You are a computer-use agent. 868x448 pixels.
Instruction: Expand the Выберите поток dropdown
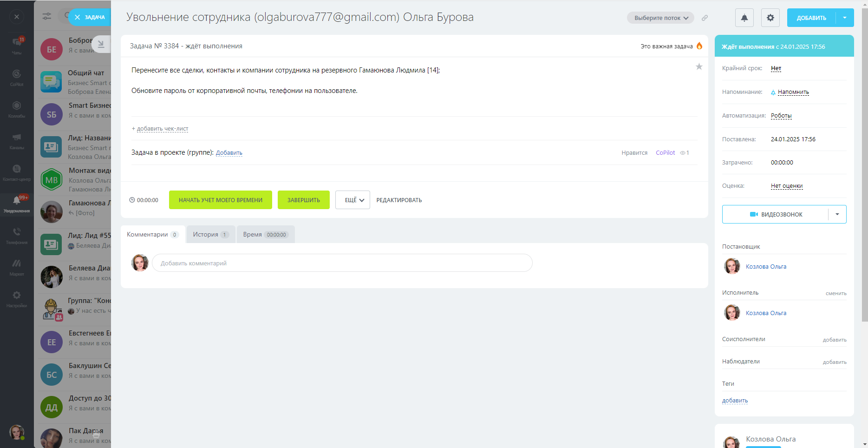[x=660, y=18]
